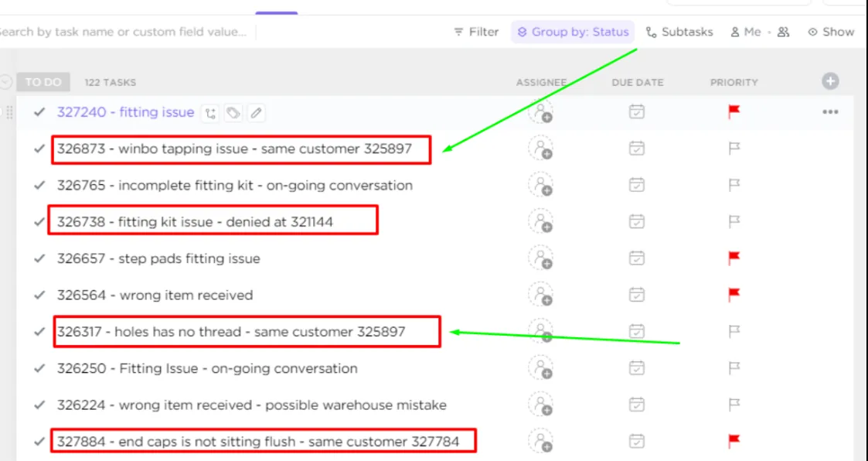Set priority flag on task 326738

pos(734,222)
